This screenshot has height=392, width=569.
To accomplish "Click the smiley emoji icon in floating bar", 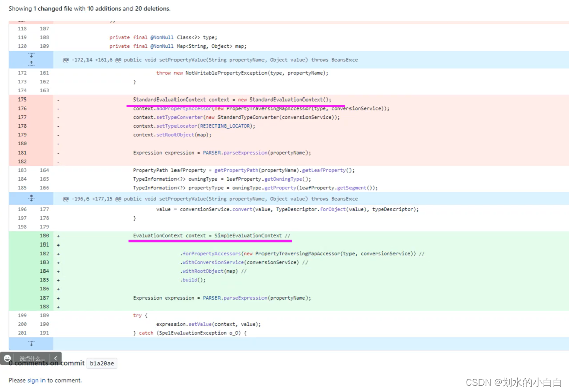I will (x=7, y=358).
